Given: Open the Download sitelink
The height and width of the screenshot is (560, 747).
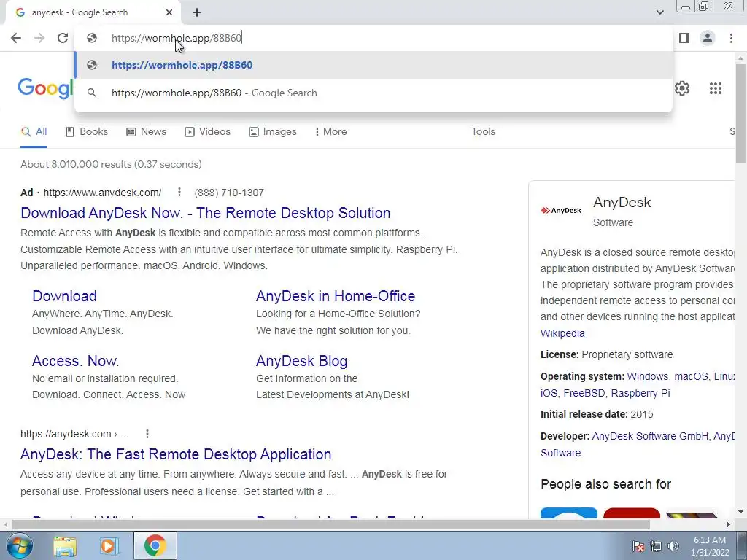Looking at the screenshot, I should pyautogui.click(x=64, y=296).
